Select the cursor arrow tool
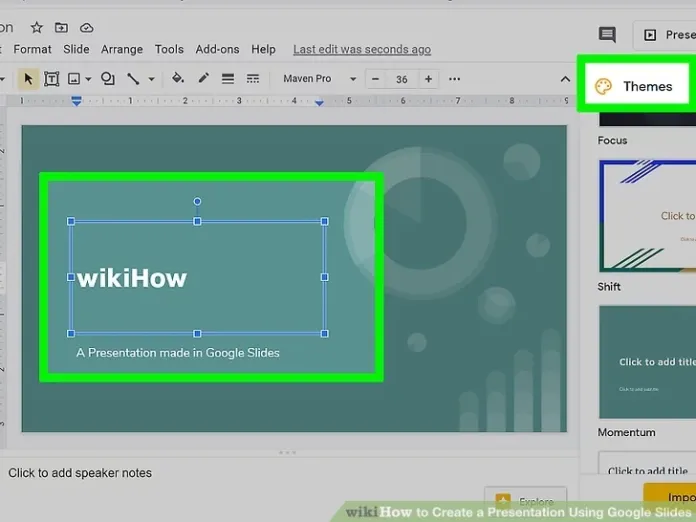The image size is (696, 522). 28,79
